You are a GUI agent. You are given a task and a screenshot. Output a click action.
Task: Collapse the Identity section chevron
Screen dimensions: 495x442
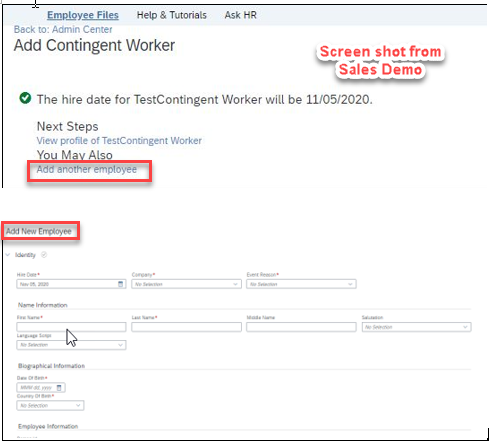(x=8, y=255)
